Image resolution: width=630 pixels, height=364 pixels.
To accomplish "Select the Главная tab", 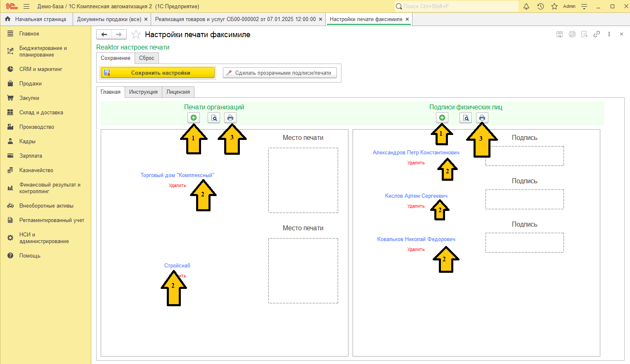I will point(111,92).
